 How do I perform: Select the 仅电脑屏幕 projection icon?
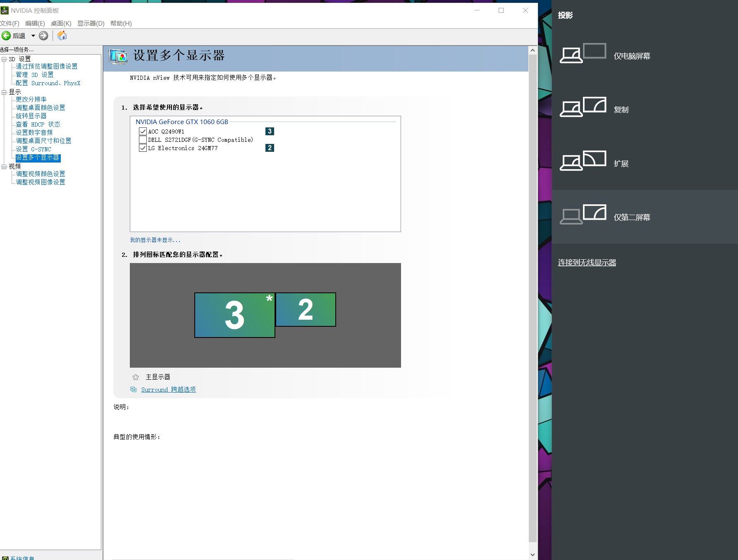583,53
